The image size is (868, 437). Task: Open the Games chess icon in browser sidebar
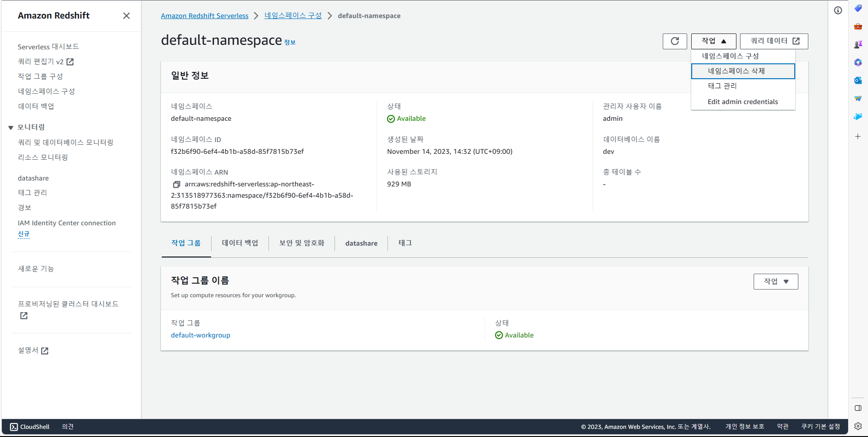(x=858, y=44)
